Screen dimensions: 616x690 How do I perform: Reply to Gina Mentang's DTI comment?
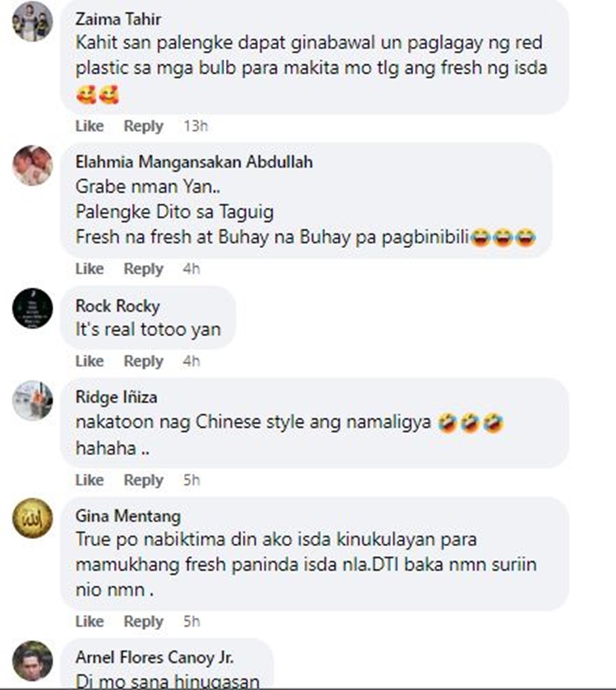point(144,621)
